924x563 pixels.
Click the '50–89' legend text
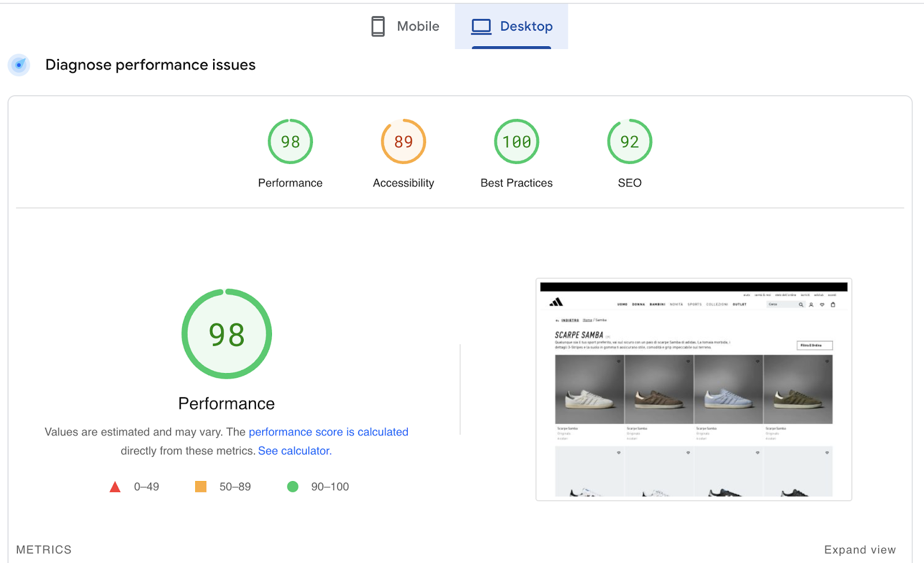[235, 487]
